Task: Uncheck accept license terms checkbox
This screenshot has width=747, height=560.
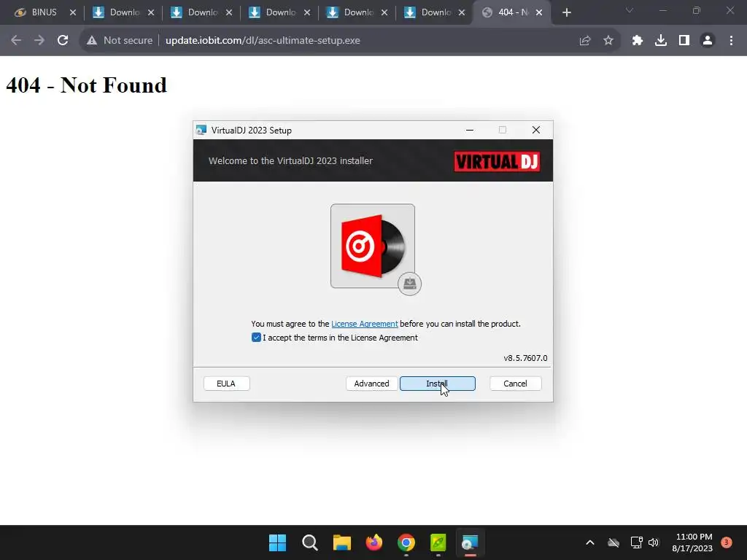Action: tap(256, 338)
